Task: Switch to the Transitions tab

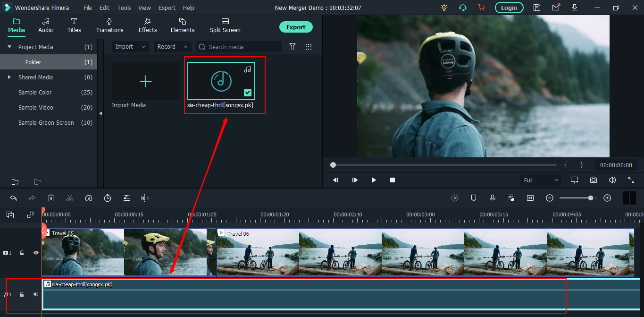Action: 109,26
